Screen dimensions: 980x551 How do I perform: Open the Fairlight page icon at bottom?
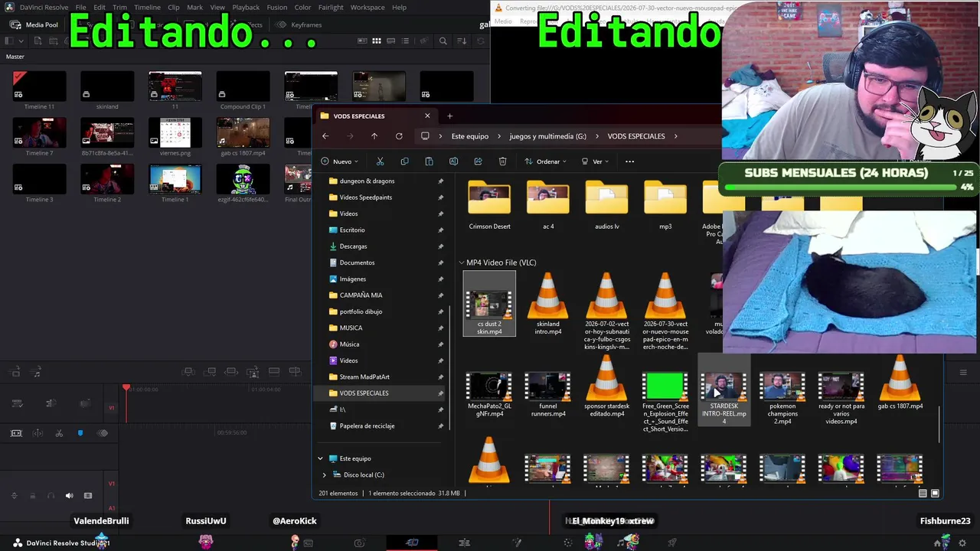point(629,543)
